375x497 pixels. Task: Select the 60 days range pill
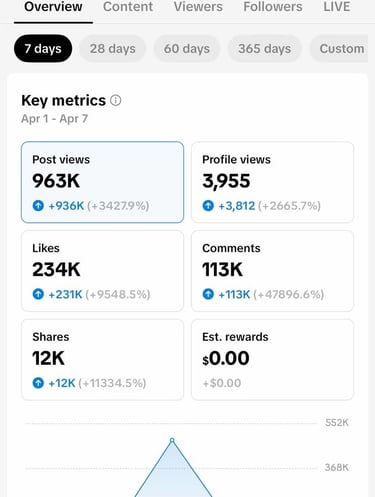pos(187,49)
